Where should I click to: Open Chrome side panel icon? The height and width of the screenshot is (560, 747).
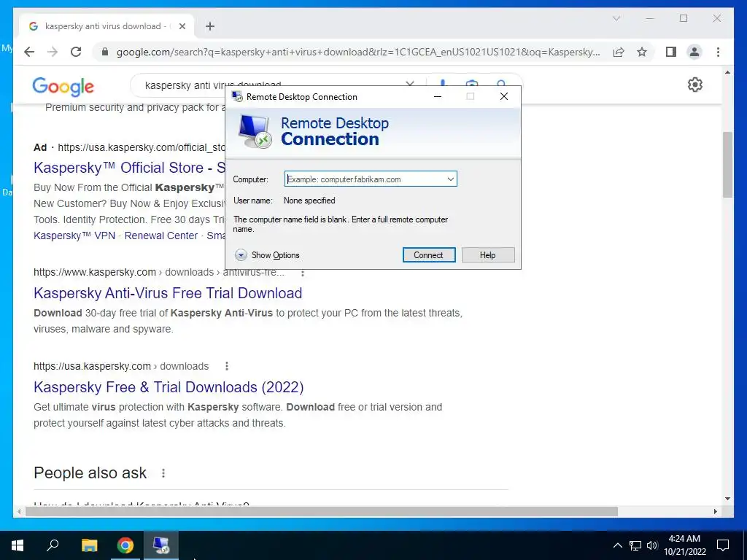671,52
